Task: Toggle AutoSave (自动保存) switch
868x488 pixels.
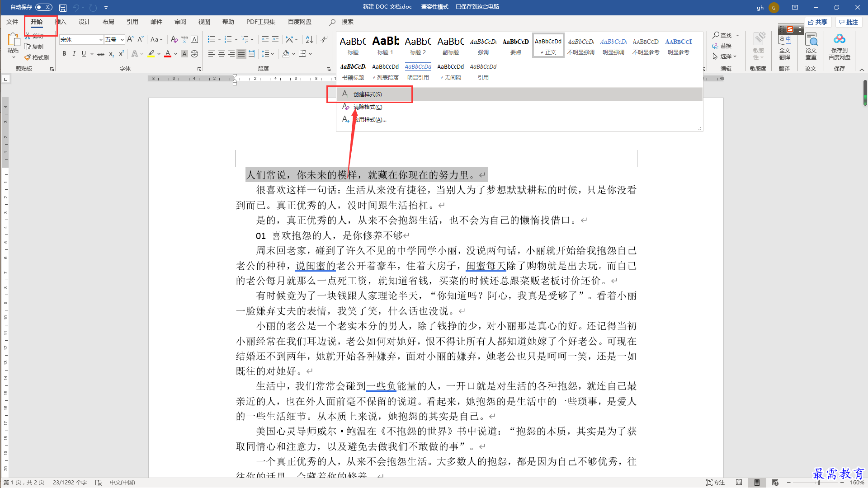Action: coord(43,7)
